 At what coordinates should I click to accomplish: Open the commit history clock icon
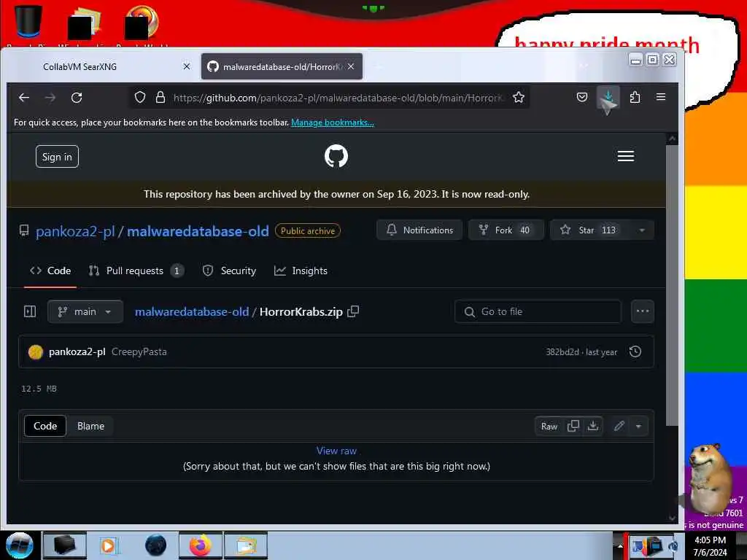pos(635,352)
